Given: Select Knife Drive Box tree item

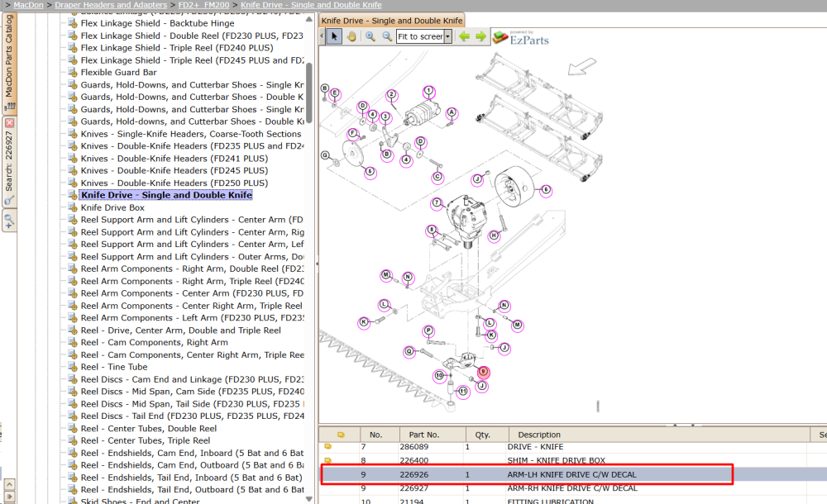Looking at the screenshot, I should (112, 207).
